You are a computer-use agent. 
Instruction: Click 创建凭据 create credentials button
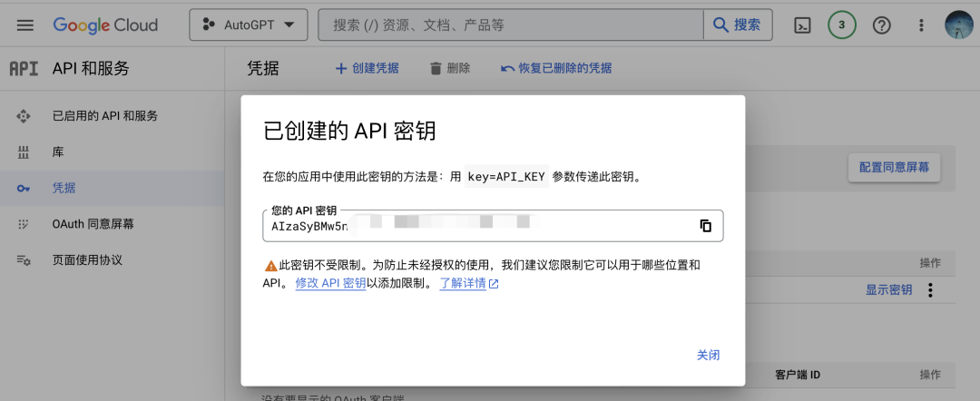(367, 69)
